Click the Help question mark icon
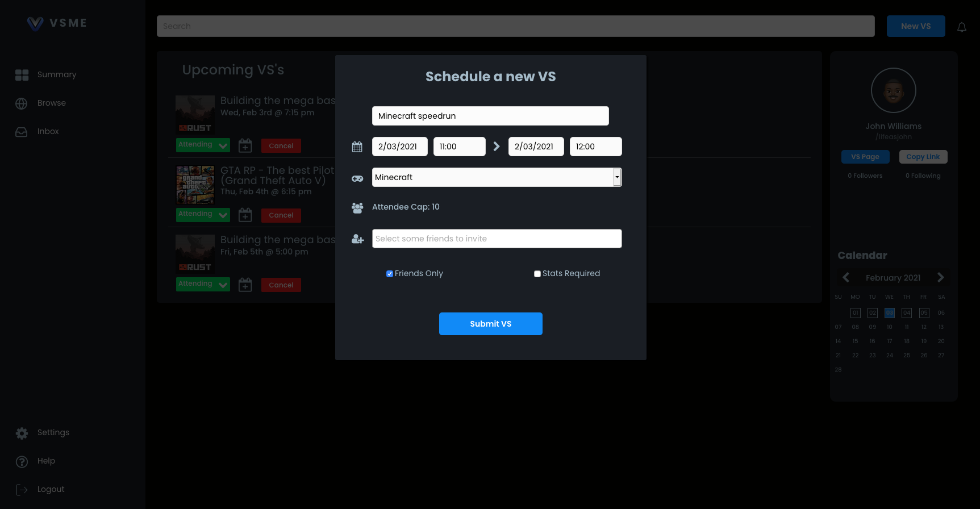980x509 pixels. coord(22,462)
